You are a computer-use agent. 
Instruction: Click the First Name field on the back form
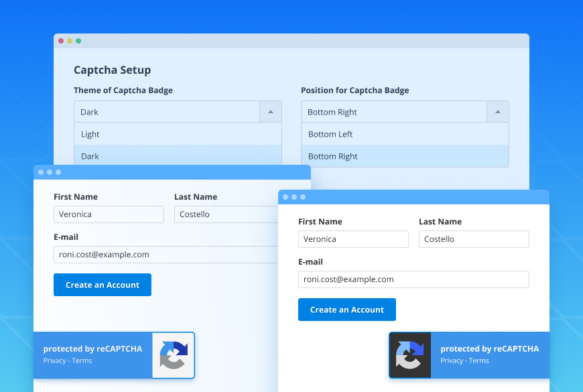[109, 214]
